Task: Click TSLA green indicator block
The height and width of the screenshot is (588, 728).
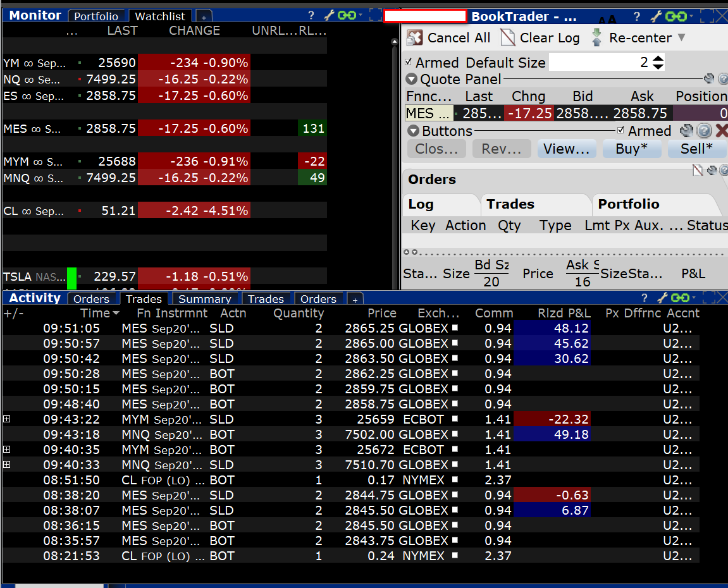Action: (x=72, y=278)
